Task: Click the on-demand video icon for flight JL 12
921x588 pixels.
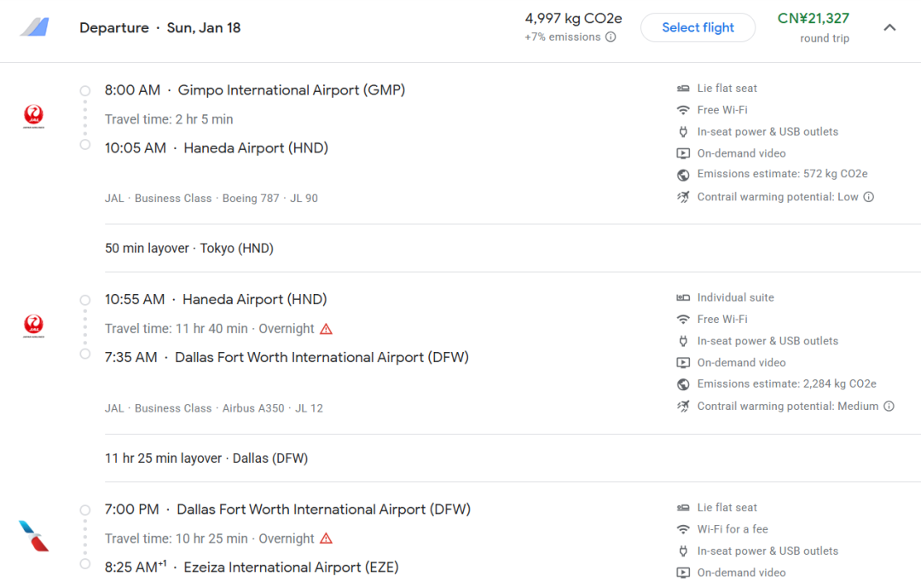Action: click(683, 363)
